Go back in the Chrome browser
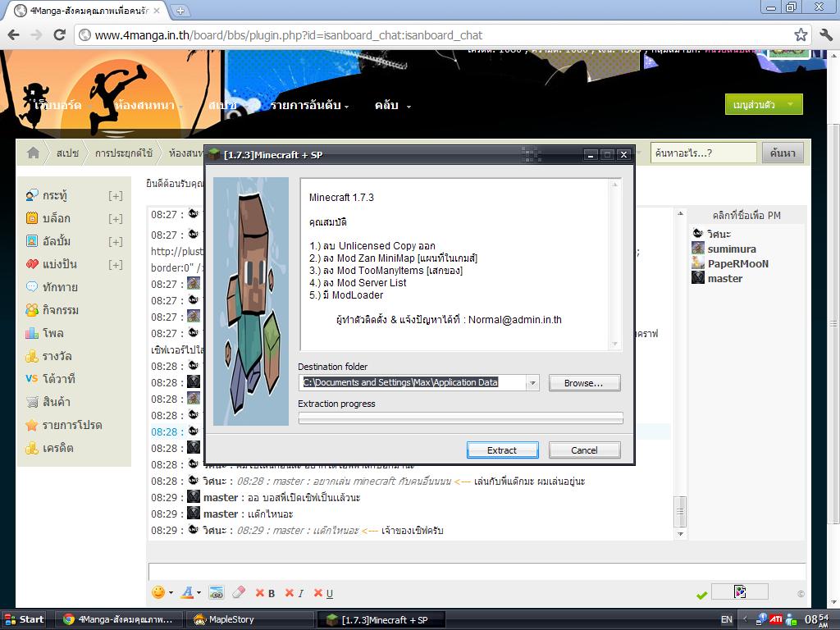 14,35
